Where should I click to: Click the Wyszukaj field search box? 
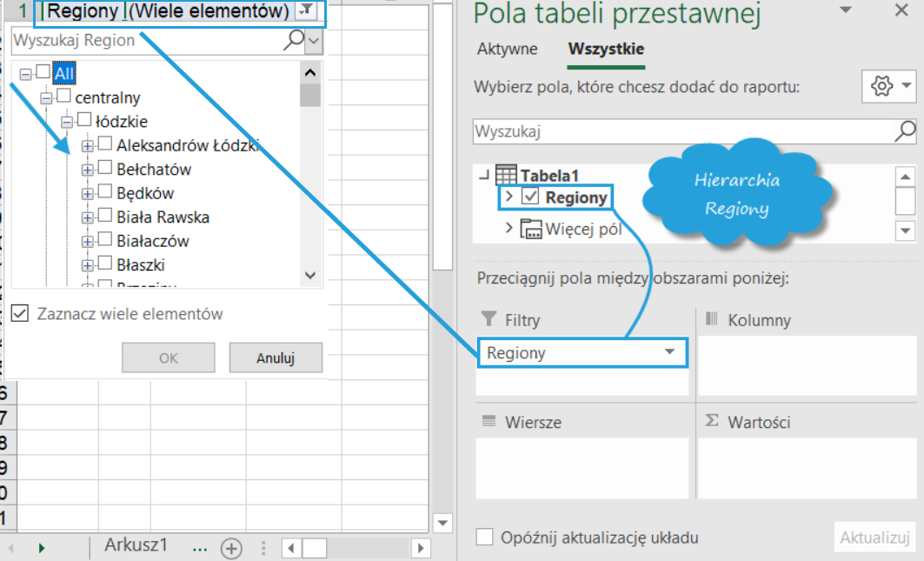682,131
